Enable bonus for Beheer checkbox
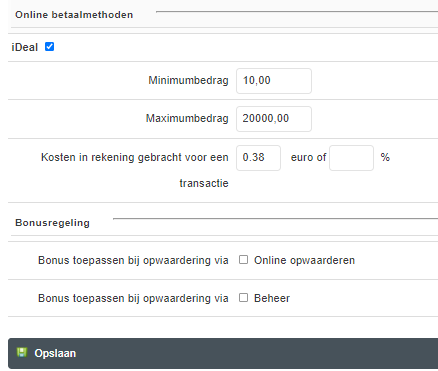This screenshot has width=438, height=371. pos(243,297)
